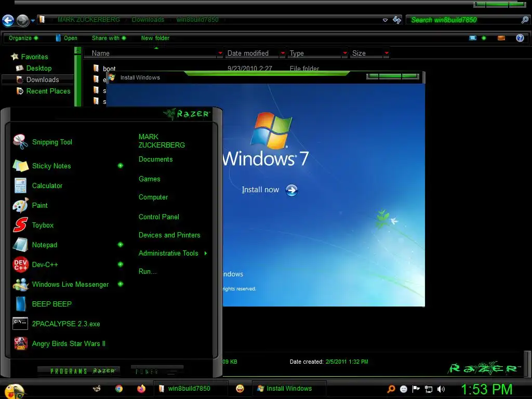
Task: Run 2PACALYPSE 2.3.exe icon
Action: point(20,324)
